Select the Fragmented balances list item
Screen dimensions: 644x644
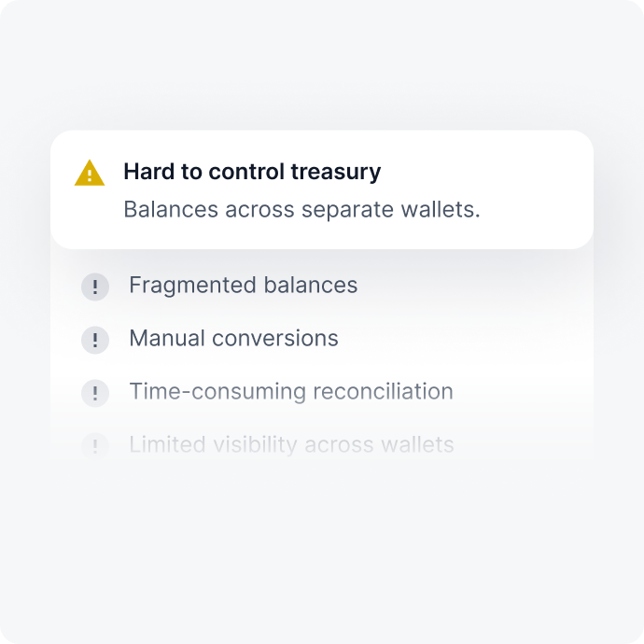point(243,286)
